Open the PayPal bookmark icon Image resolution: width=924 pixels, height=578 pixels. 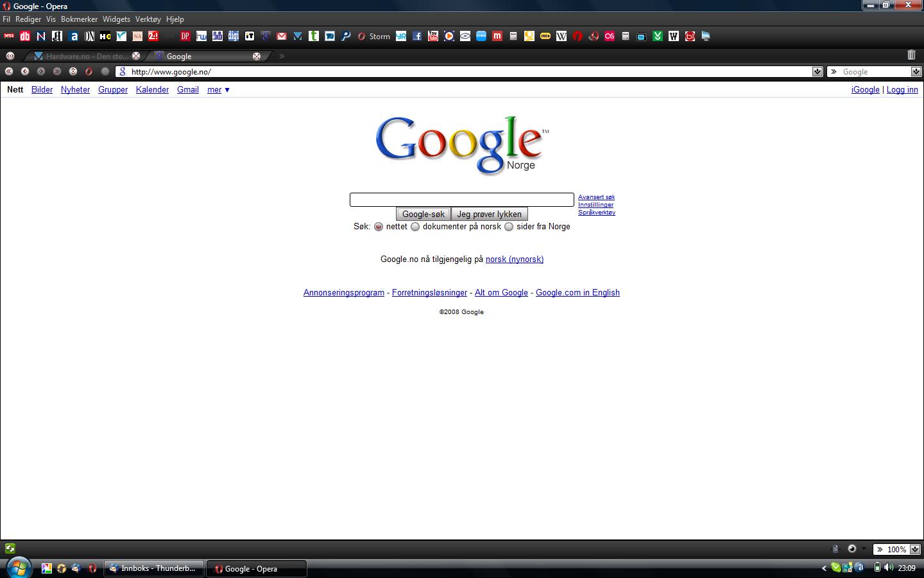(346, 37)
